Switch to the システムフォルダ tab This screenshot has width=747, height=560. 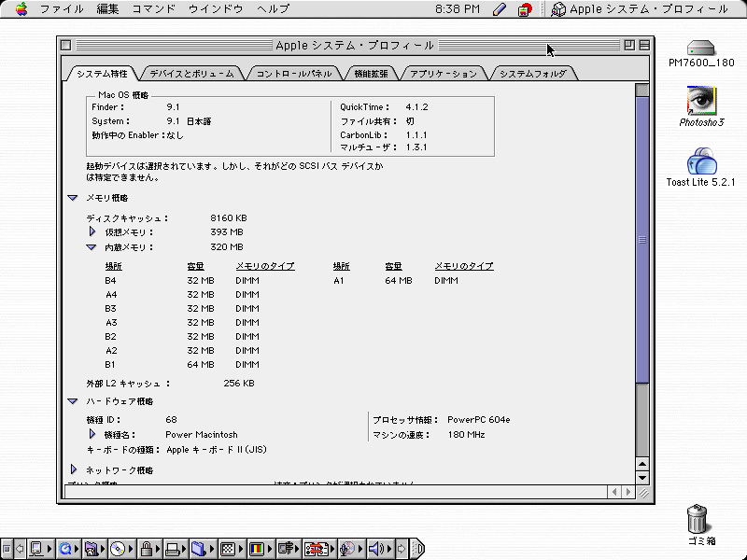coord(533,74)
